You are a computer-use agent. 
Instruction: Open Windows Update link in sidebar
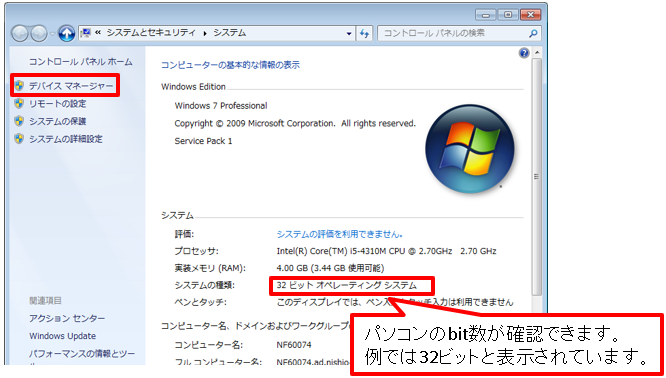62,336
